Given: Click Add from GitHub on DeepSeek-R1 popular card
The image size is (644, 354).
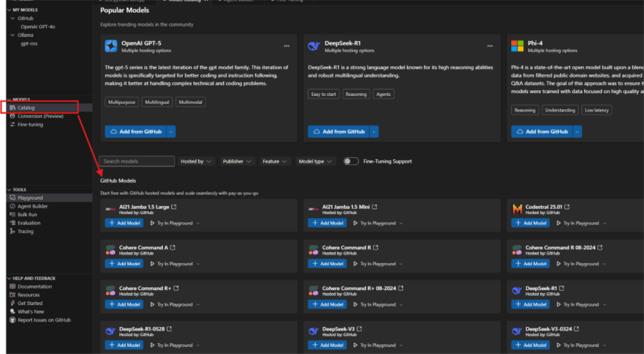Looking at the screenshot, I should coord(339,132).
